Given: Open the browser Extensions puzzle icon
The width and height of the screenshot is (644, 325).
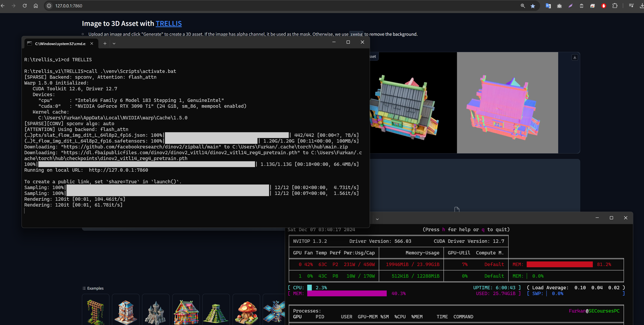Looking at the screenshot, I should tap(615, 6).
